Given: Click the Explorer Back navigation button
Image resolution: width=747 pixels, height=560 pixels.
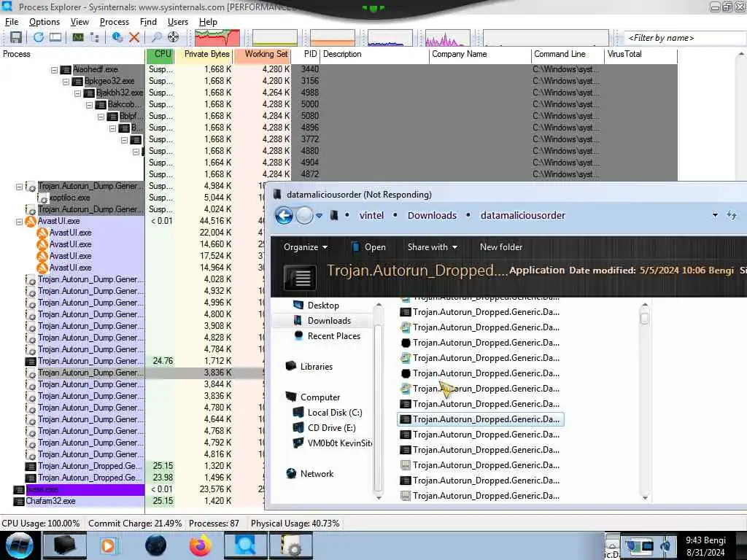Looking at the screenshot, I should 285,216.
